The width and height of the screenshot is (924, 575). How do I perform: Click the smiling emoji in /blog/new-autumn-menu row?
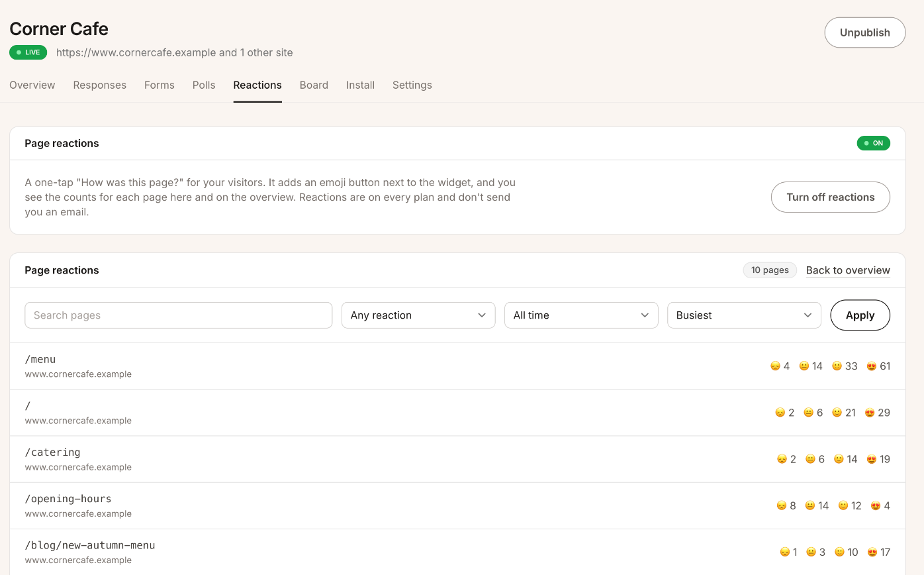pos(839,552)
